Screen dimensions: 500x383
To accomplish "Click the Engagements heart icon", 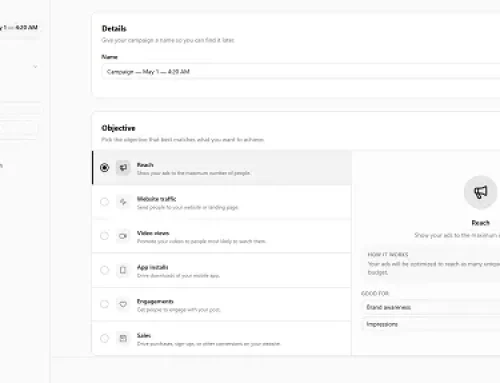I will pos(123,304).
